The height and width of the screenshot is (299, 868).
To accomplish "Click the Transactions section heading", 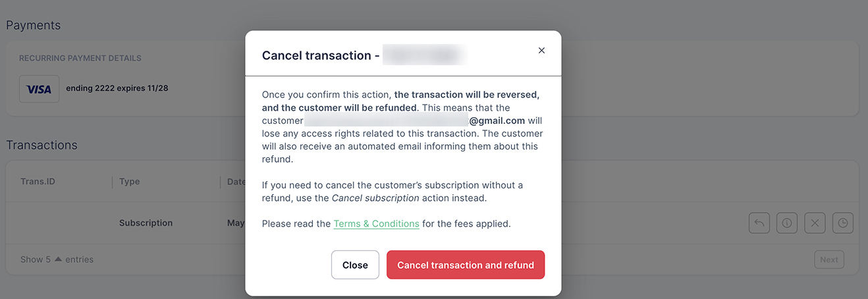I will coord(41,145).
